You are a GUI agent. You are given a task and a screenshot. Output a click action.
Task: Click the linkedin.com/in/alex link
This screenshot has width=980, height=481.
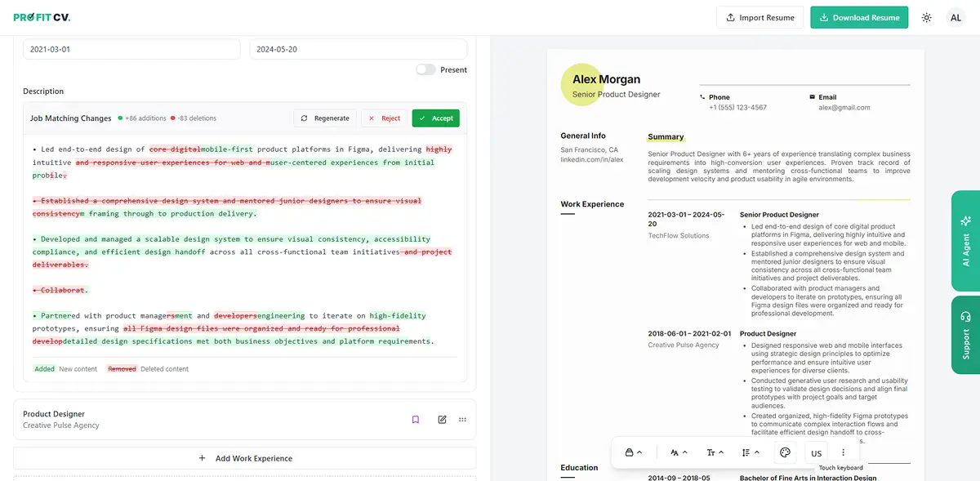coord(592,159)
